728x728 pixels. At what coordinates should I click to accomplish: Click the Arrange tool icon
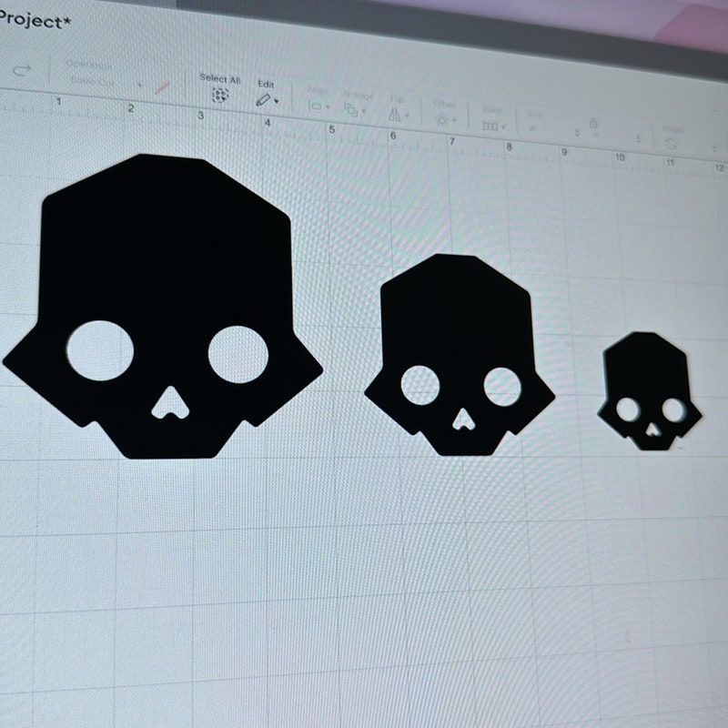[x=351, y=110]
